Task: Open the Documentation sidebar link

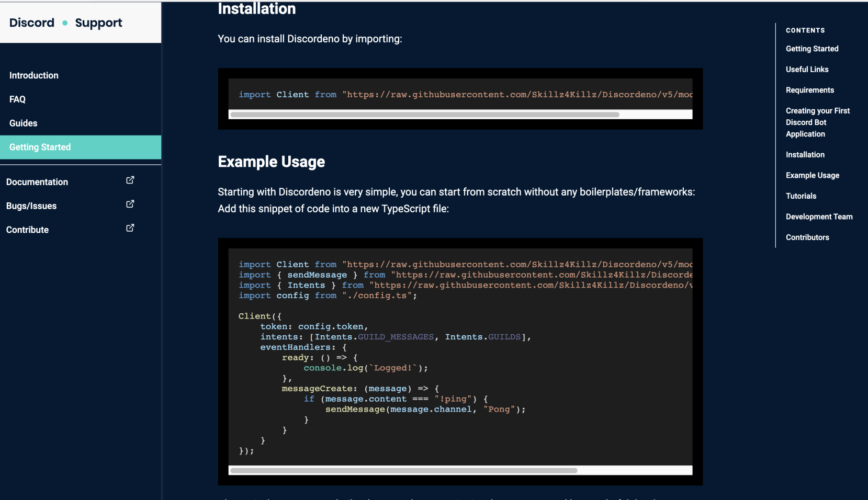Action: pyautogui.click(x=37, y=182)
